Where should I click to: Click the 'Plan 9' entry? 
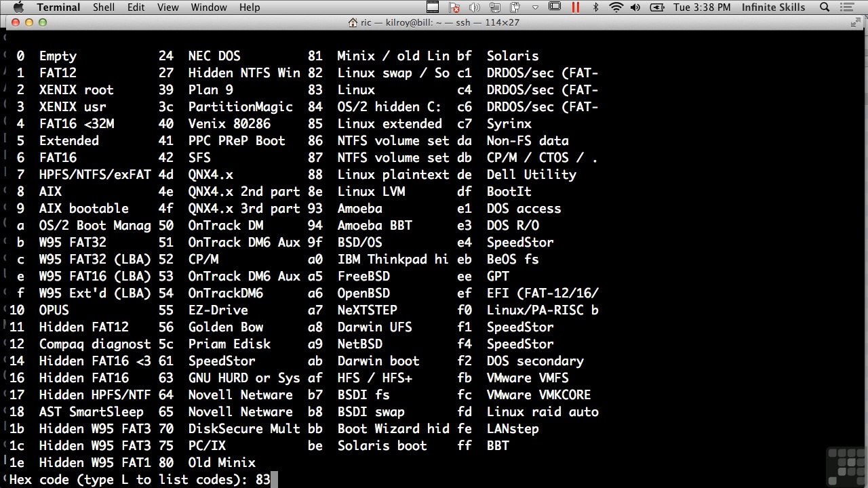210,90
